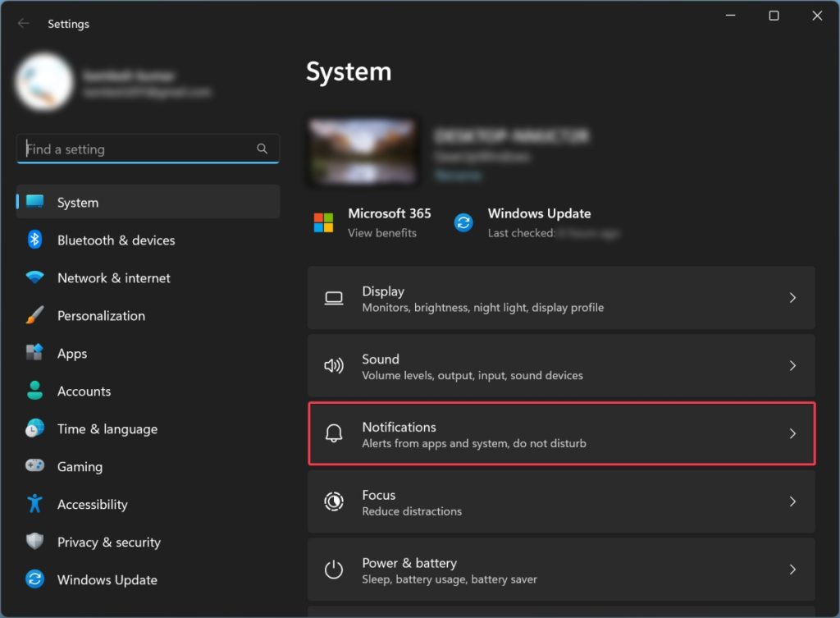Select the Display monitor icon
840x618 pixels.
coord(333,297)
